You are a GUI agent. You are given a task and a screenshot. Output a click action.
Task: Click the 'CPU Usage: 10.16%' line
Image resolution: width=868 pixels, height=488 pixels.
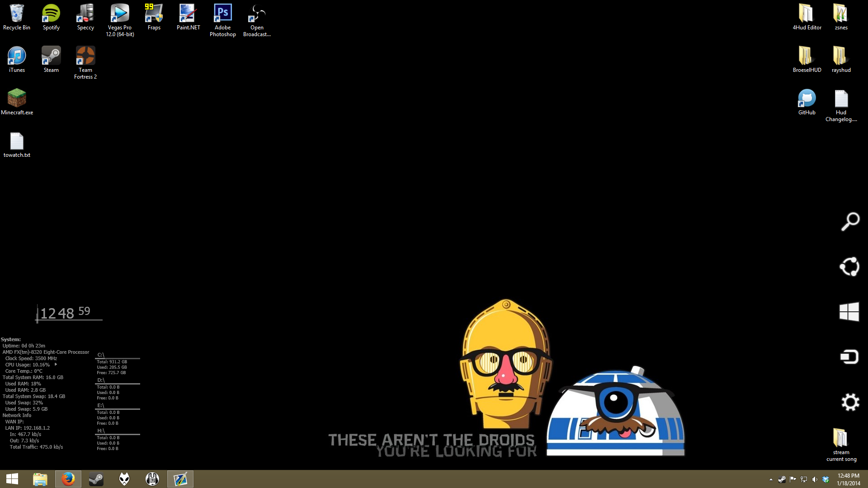click(x=28, y=365)
